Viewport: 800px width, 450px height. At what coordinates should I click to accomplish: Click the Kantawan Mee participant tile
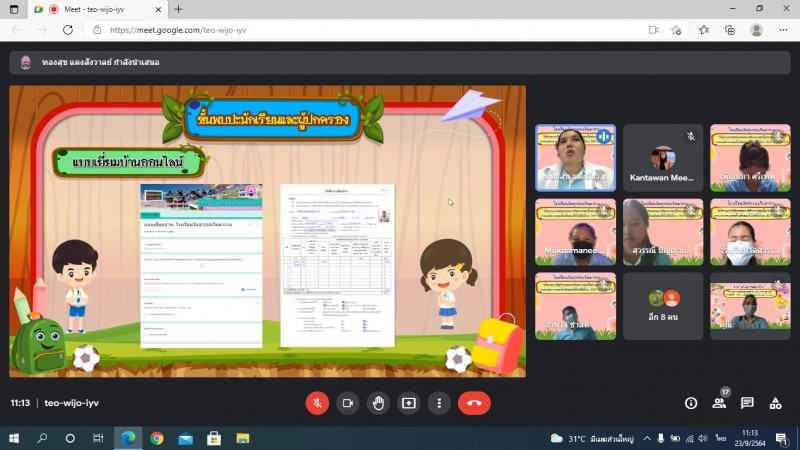(x=662, y=158)
